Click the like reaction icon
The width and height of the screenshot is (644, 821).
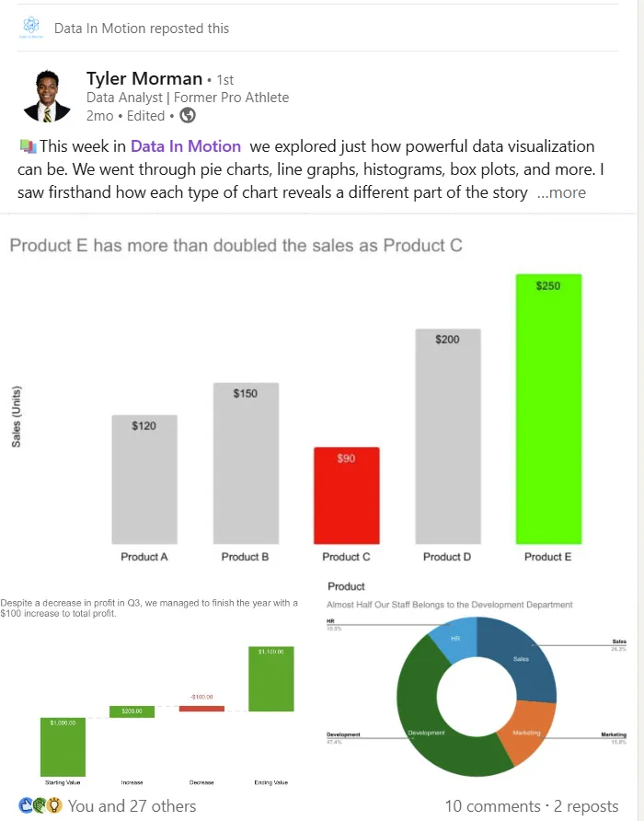(25, 805)
